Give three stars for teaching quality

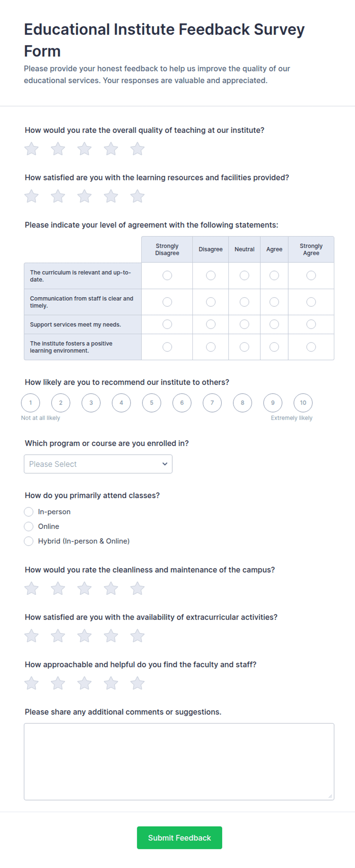tap(84, 149)
